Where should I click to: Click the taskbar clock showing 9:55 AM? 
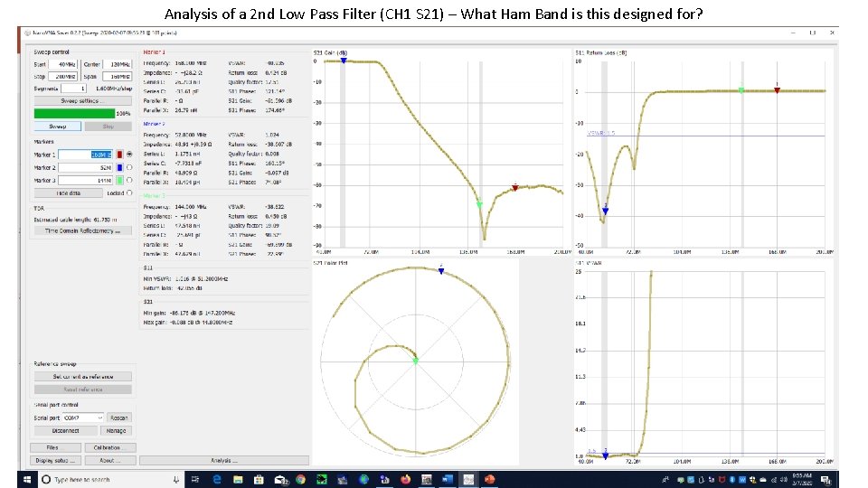(x=802, y=480)
